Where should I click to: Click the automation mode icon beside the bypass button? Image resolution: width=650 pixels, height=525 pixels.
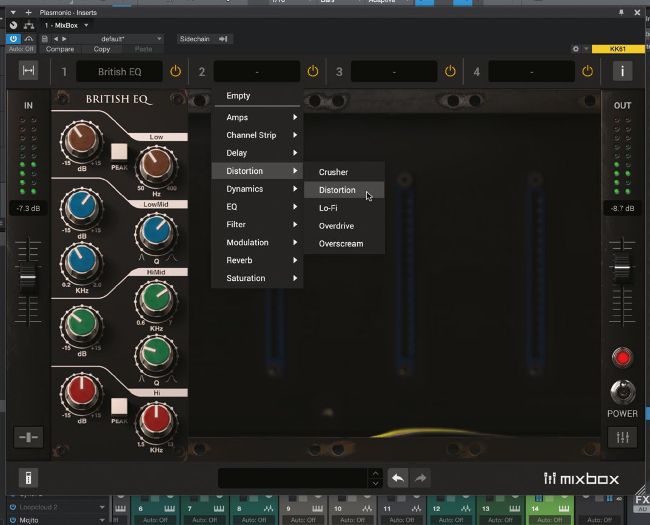point(29,39)
